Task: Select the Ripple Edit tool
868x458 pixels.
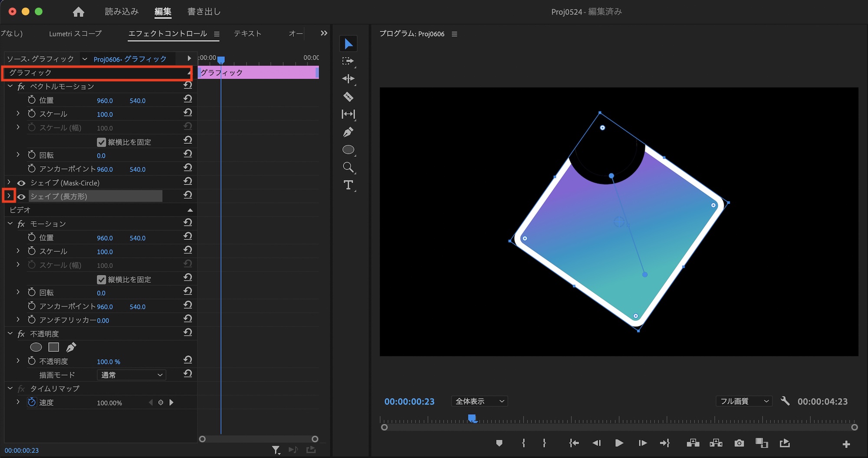Action: [x=348, y=79]
